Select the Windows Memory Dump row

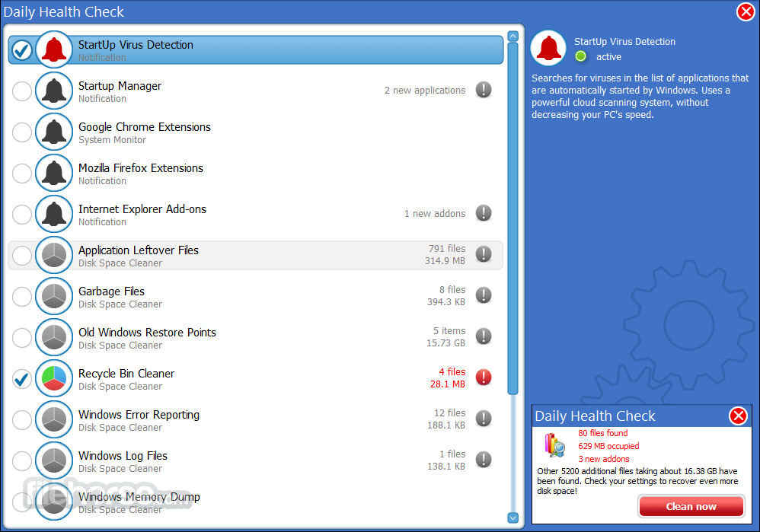pyautogui.click(x=228, y=502)
